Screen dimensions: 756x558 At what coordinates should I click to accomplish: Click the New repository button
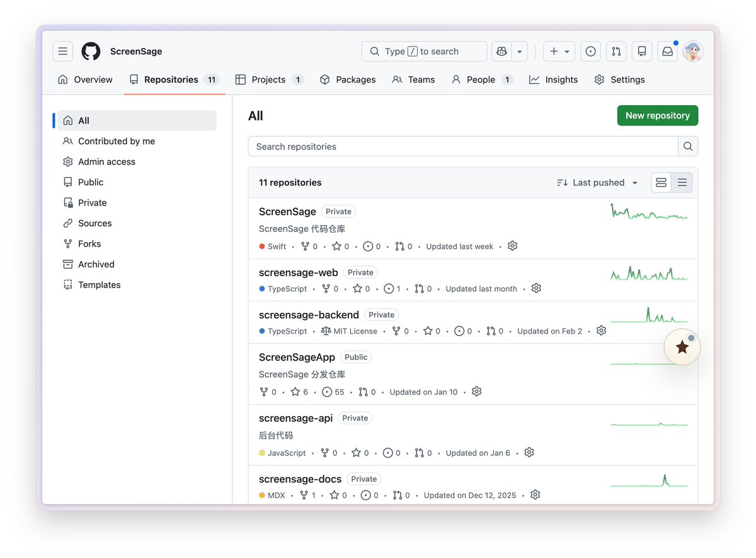pyautogui.click(x=657, y=115)
